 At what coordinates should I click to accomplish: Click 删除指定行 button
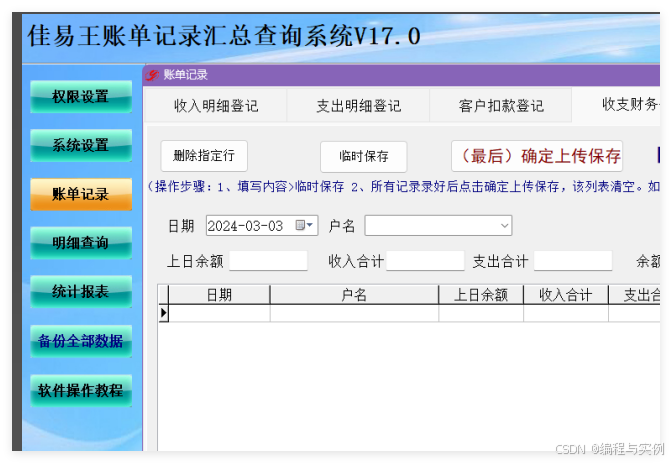pos(204,156)
